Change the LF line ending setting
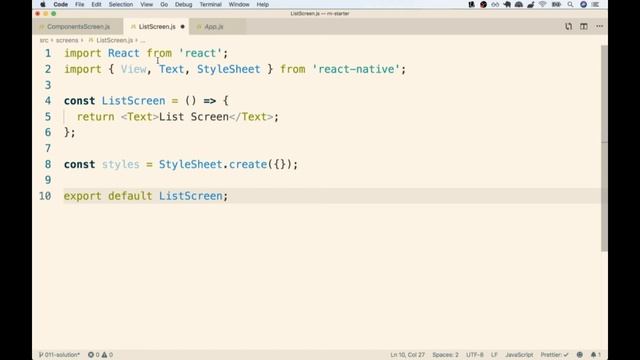640x360 pixels. (494, 355)
